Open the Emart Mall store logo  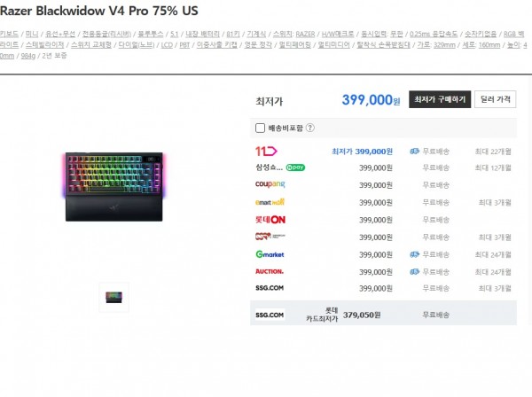[x=270, y=202]
